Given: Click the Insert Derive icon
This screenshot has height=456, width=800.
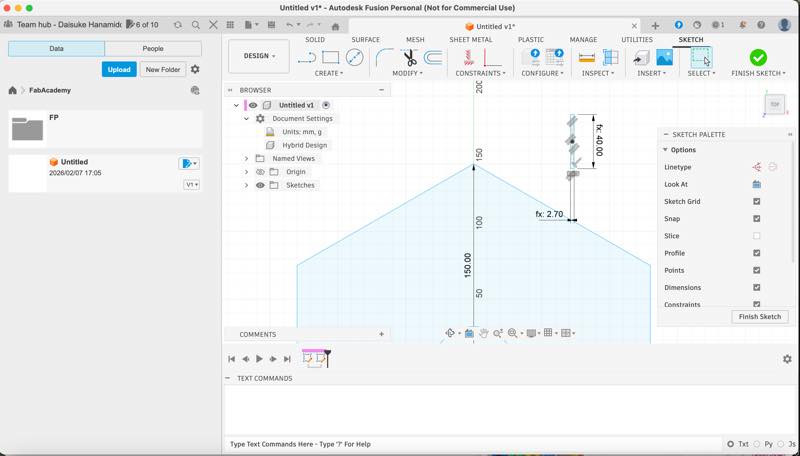Looking at the screenshot, I should tap(641, 58).
